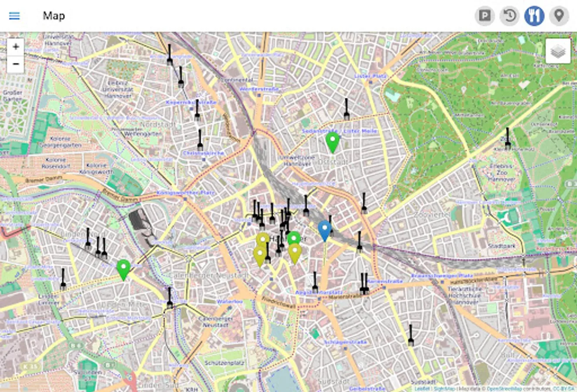This screenshot has width=577, height=392.
Task: Open the OpenStreetMap contributors link
Action: [505, 387]
